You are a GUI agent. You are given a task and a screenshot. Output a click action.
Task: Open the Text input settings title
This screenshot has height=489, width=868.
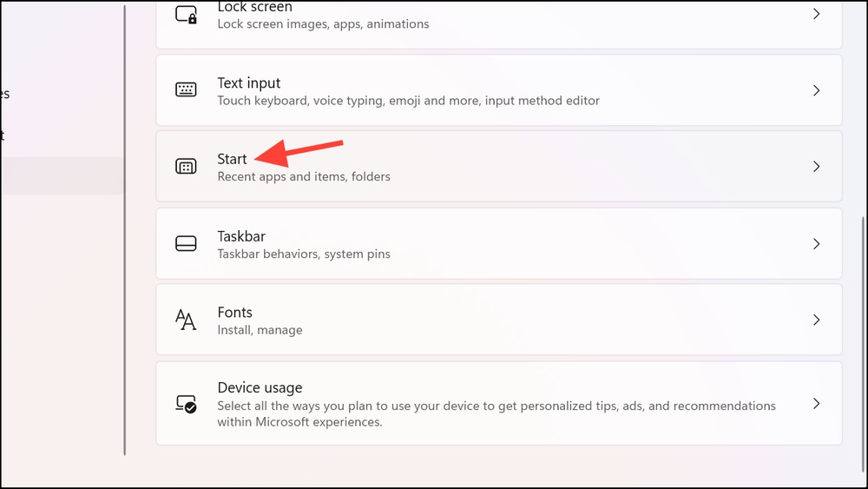[x=249, y=83]
